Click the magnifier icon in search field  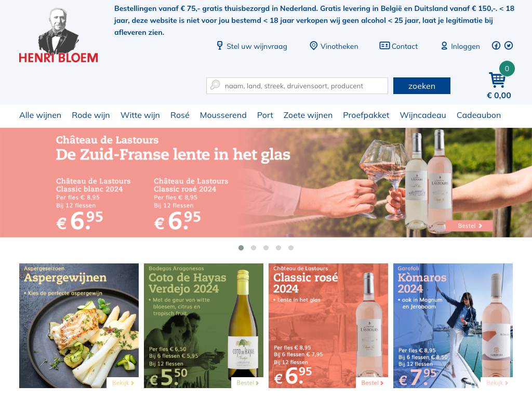click(215, 85)
